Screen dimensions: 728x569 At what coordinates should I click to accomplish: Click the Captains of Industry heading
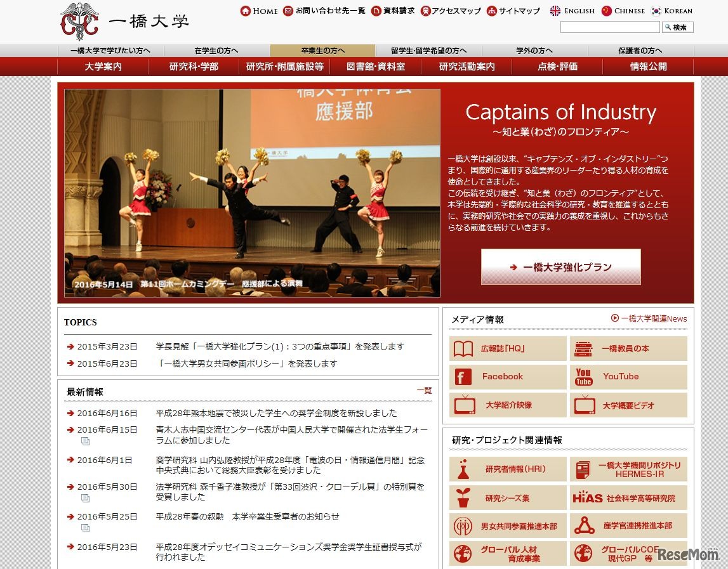(561, 112)
